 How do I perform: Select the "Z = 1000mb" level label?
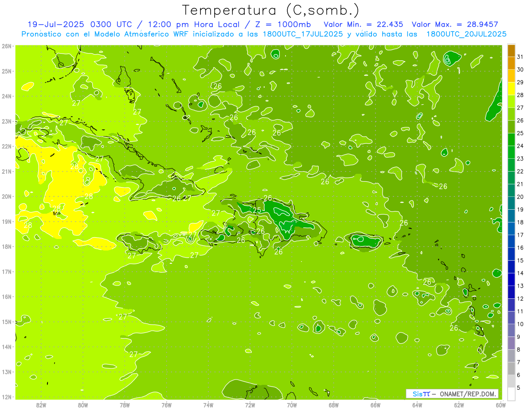(283, 24)
